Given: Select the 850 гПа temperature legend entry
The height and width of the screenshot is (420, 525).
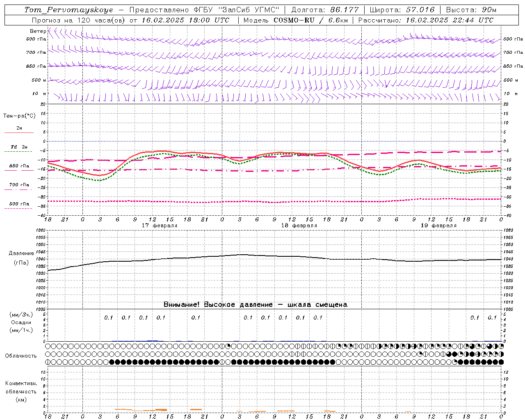Looking at the screenshot, I should [19, 166].
